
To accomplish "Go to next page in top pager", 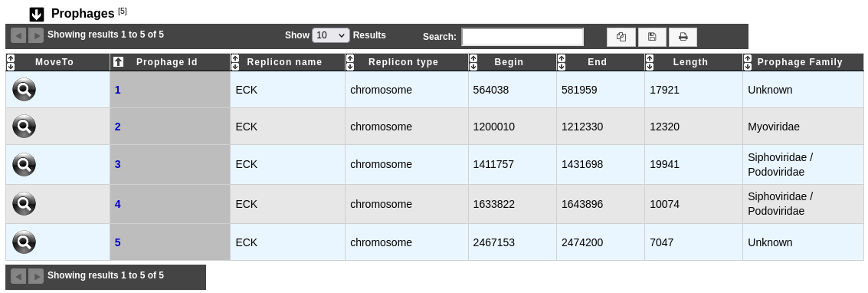I will tap(36, 35).
